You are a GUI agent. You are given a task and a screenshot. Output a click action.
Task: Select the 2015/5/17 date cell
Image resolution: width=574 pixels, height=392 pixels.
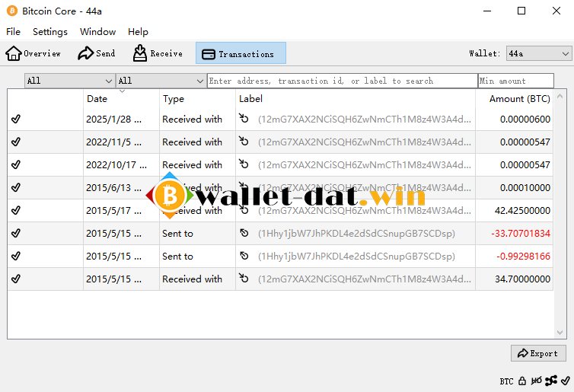(121, 210)
